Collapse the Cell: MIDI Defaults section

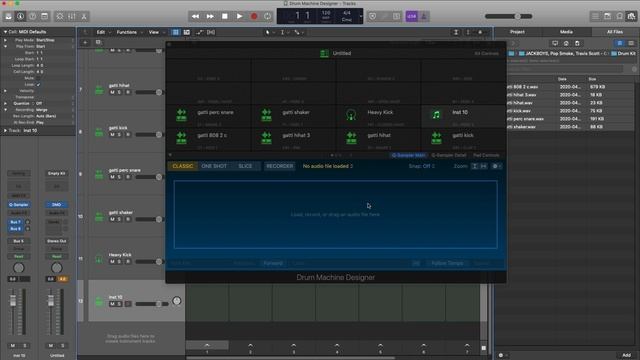(x=5, y=32)
